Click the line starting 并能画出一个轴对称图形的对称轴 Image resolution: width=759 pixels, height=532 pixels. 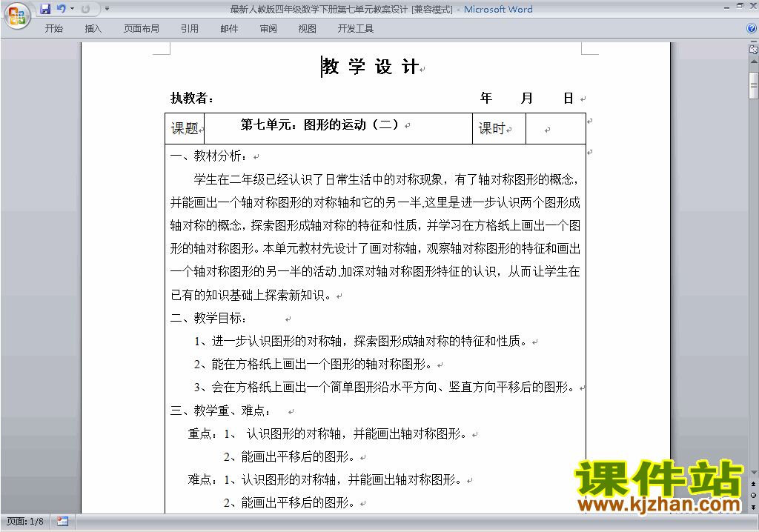[375, 202]
